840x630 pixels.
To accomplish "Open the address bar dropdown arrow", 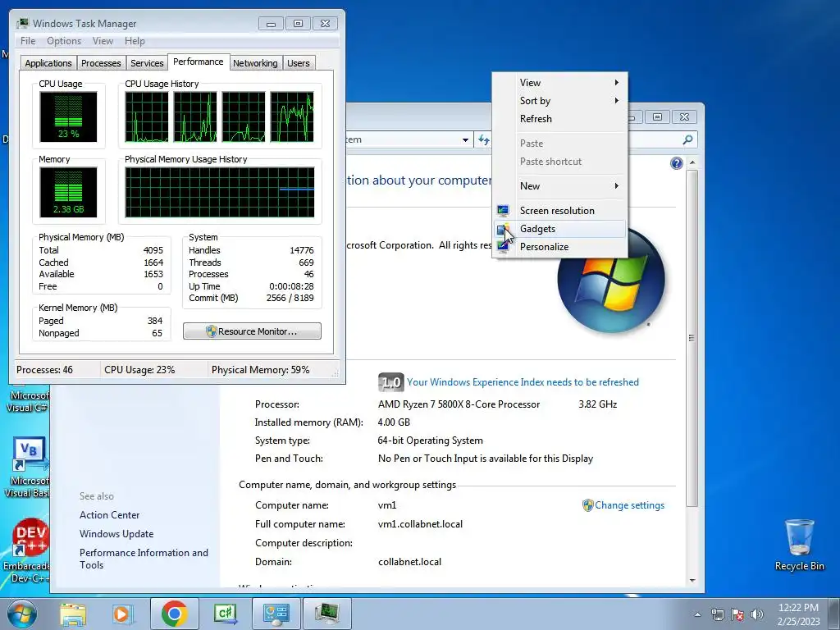I will (x=465, y=139).
